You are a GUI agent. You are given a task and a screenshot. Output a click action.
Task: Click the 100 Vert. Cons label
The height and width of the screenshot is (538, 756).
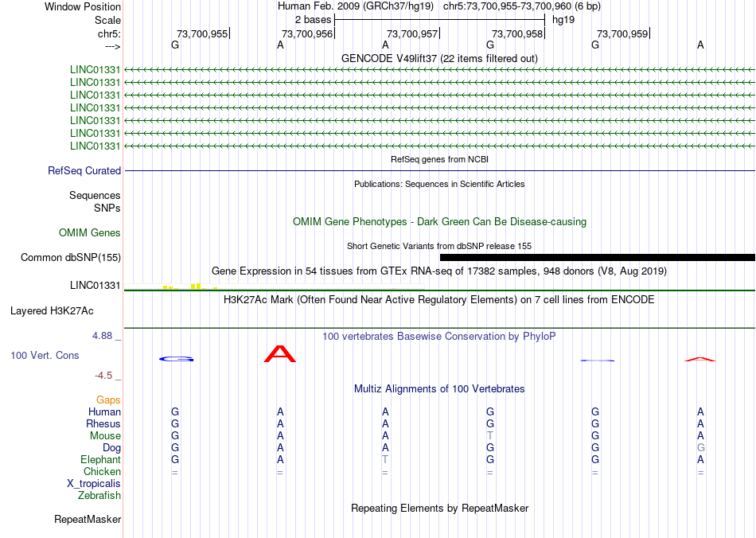click(x=45, y=355)
